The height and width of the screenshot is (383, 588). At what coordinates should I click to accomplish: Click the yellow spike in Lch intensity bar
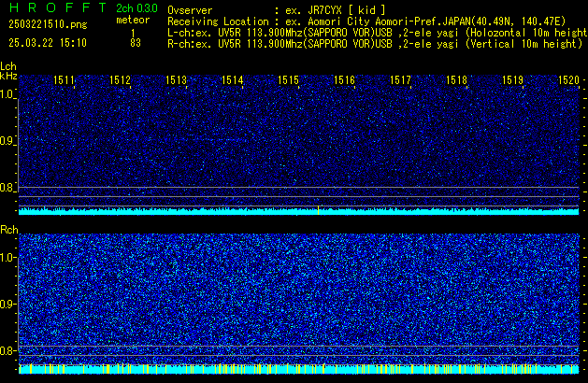pyautogui.click(x=319, y=210)
